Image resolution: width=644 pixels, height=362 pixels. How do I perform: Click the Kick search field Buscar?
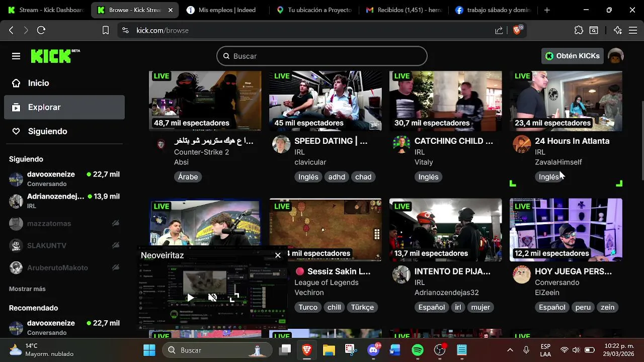coord(322,56)
